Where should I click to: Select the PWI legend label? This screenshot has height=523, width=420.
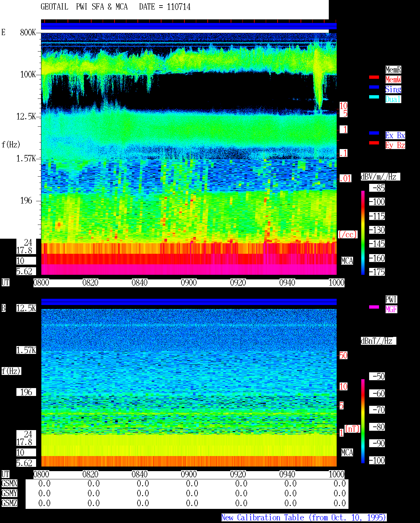pyautogui.click(x=391, y=299)
